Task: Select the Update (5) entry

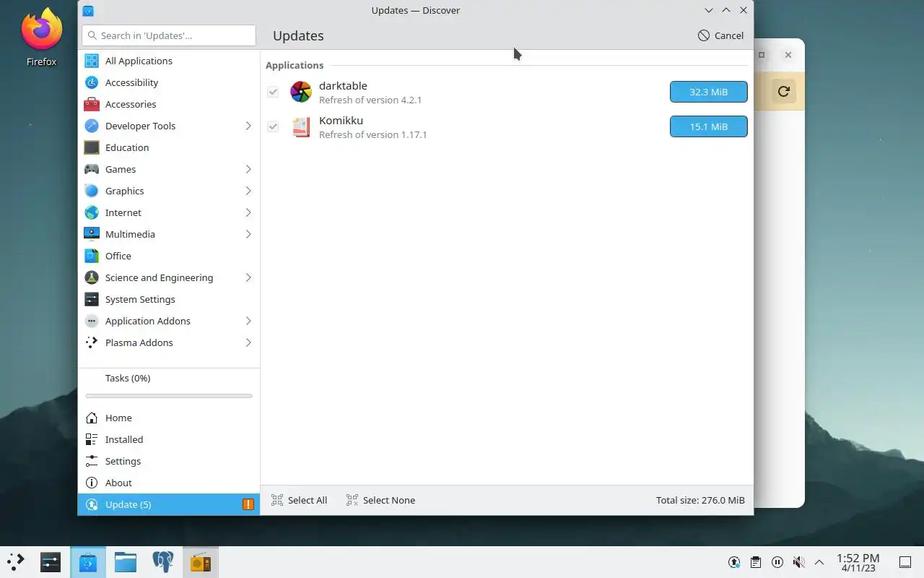Action: [169, 504]
